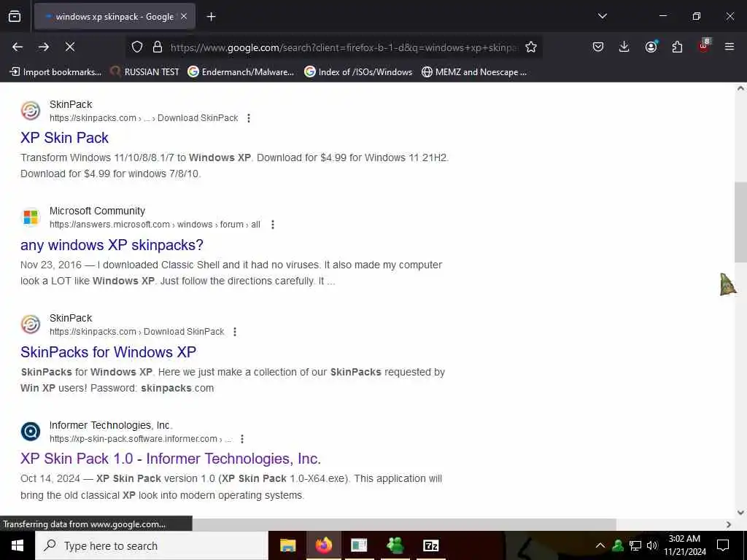Open SkinPacks for Windows XP result
747x560 pixels.
click(x=108, y=352)
